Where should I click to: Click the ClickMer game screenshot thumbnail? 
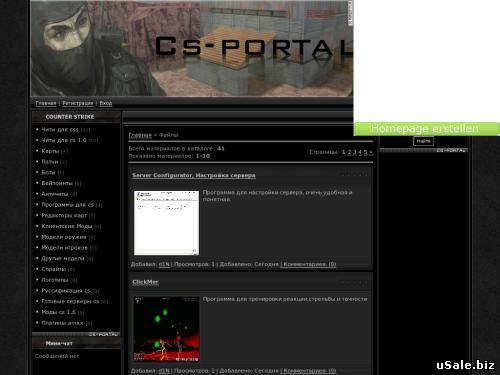click(166, 329)
